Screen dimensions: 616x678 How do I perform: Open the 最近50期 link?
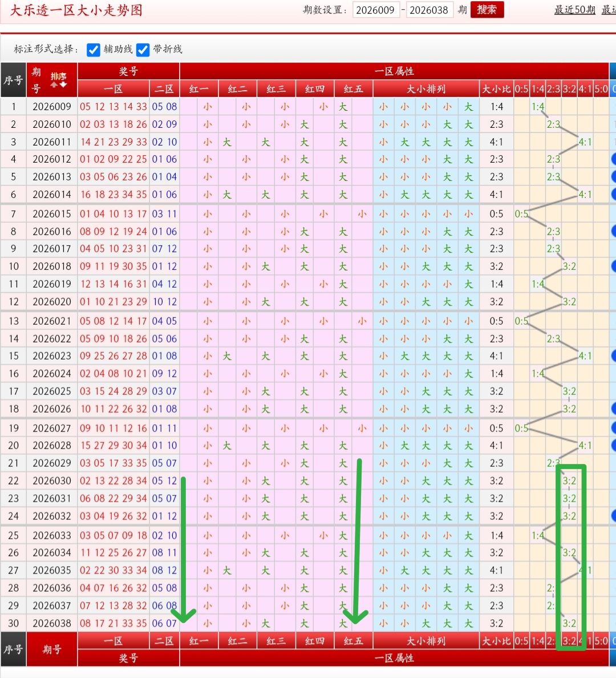tap(574, 10)
